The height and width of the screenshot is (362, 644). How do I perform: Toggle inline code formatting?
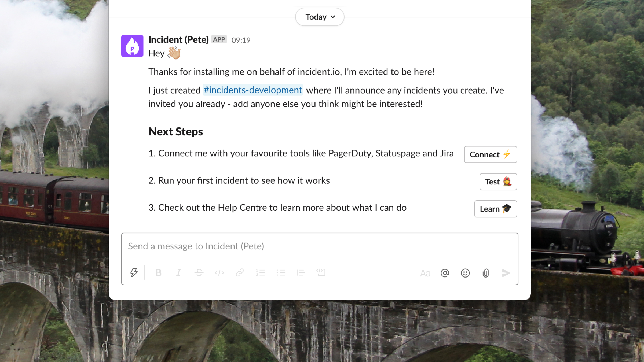[219, 273]
